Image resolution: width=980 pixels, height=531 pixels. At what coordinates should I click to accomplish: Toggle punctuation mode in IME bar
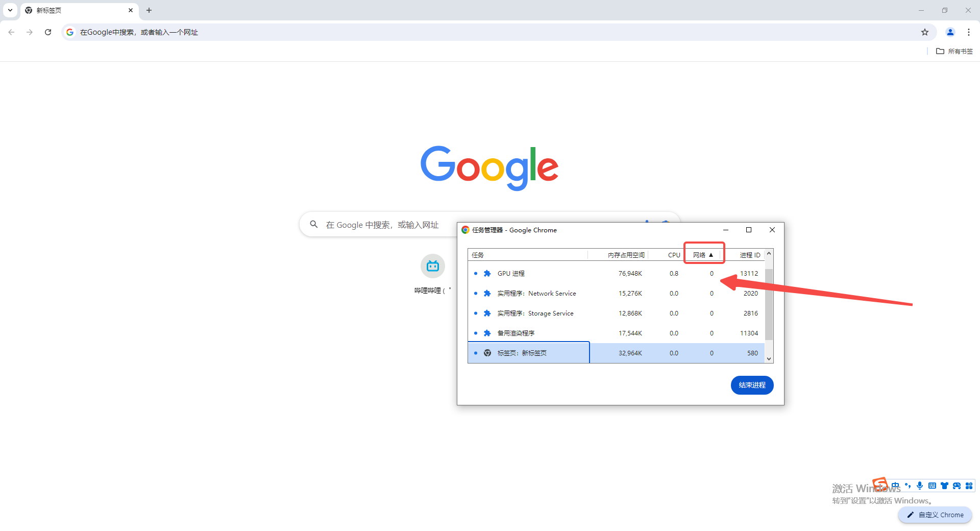(908, 486)
